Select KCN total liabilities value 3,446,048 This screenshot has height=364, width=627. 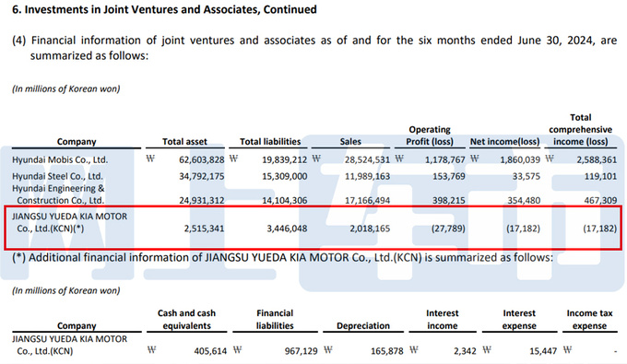pyautogui.click(x=287, y=229)
